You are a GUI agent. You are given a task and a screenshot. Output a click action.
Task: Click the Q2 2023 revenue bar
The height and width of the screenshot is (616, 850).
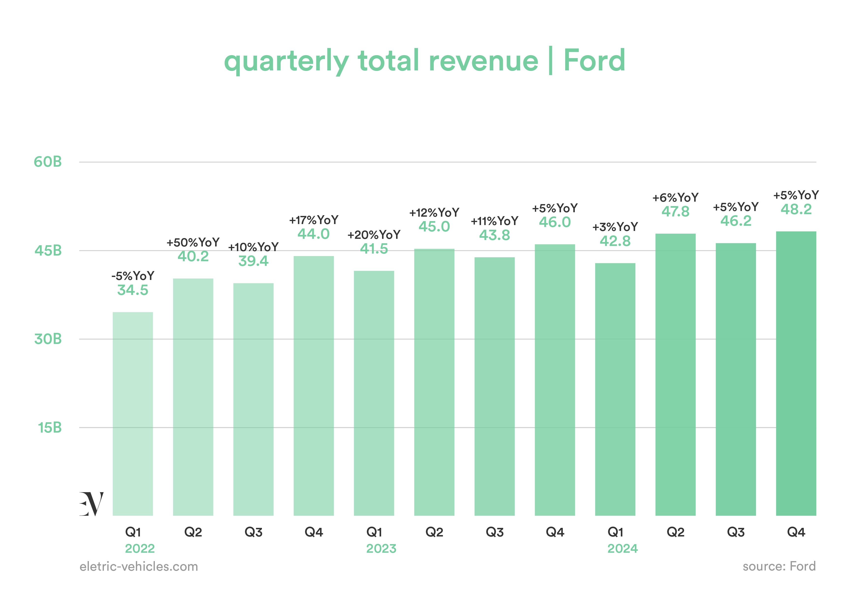point(434,382)
